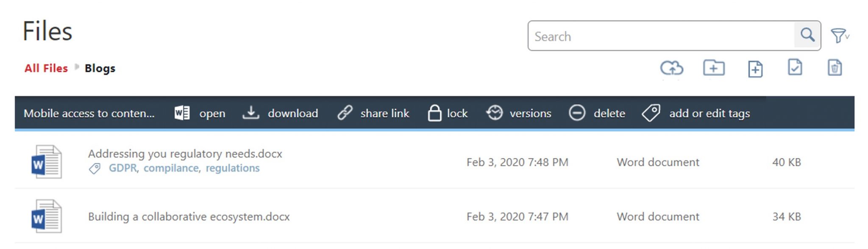Image resolution: width=868 pixels, height=249 pixels.
Task: Go to All Files breadcrumb
Action: 46,68
